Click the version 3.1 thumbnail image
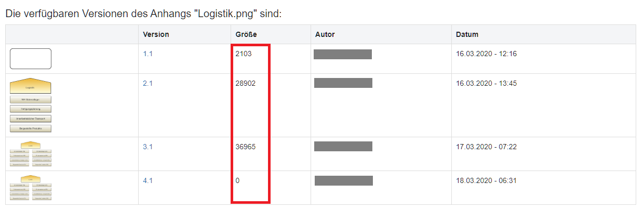Viewport: 644px width, 209px height. point(31,154)
